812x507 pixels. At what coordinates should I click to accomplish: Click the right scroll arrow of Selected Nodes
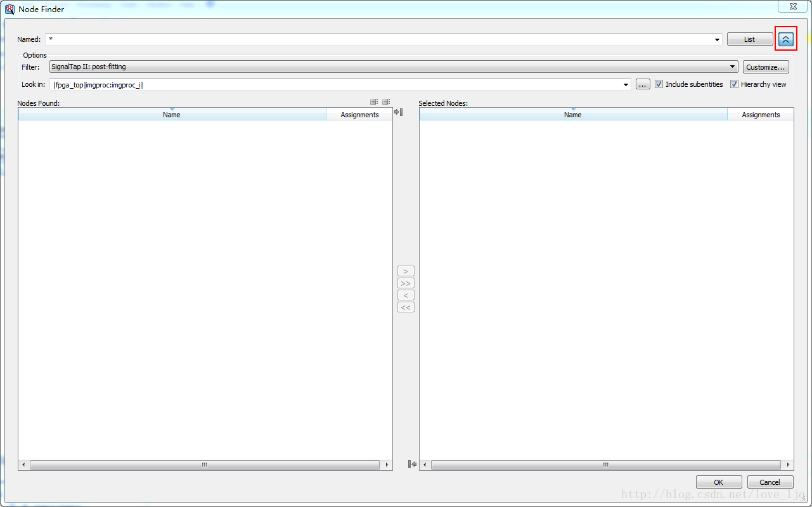788,465
